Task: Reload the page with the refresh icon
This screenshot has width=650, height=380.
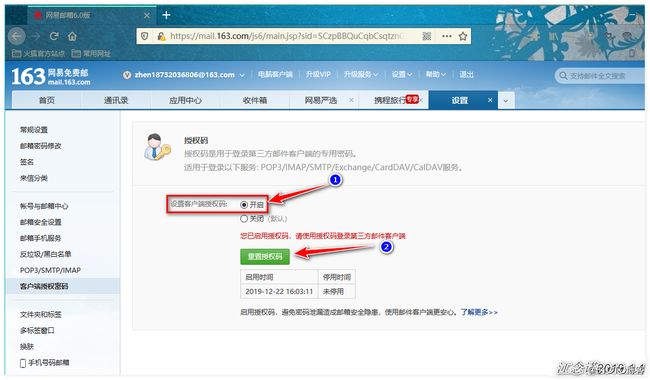Action: pos(54,36)
